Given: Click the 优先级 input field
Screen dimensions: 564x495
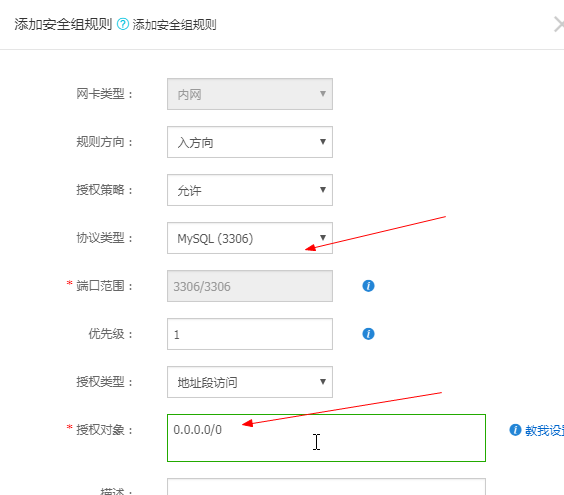Looking at the screenshot, I should (x=250, y=334).
